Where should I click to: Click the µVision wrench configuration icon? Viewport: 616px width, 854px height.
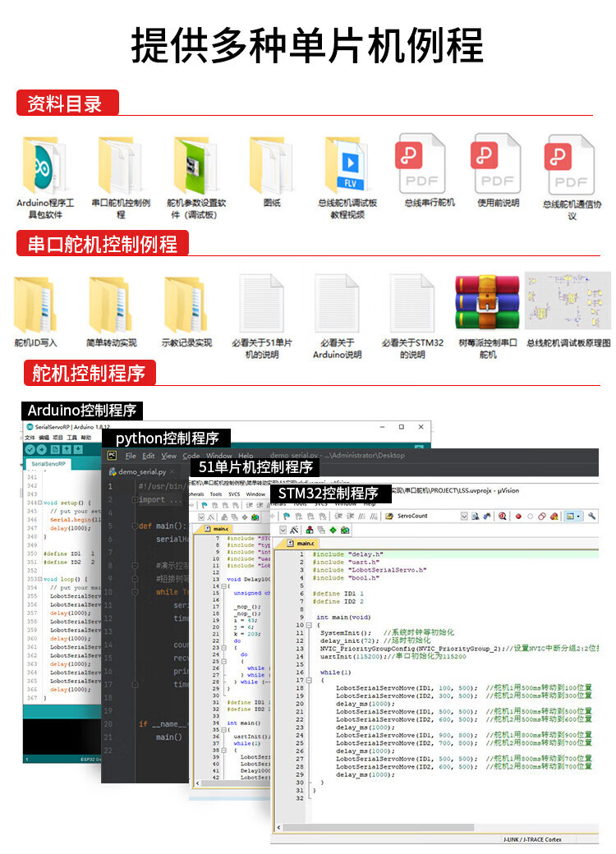coord(591,516)
